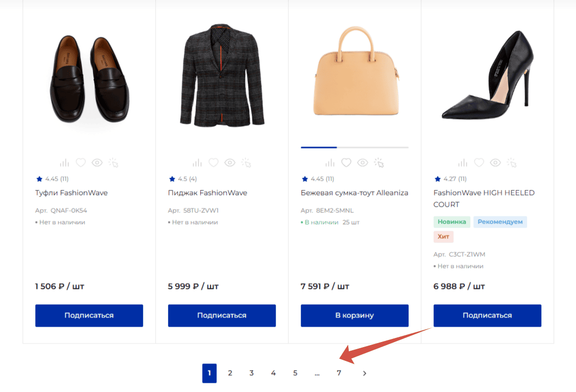Click В корзину button for beige bag
Viewport: 576px width, 392px height.
coord(354,315)
